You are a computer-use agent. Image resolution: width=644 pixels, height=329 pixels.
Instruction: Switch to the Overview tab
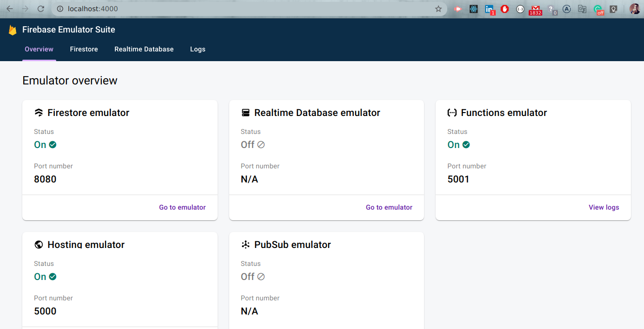click(x=39, y=49)
